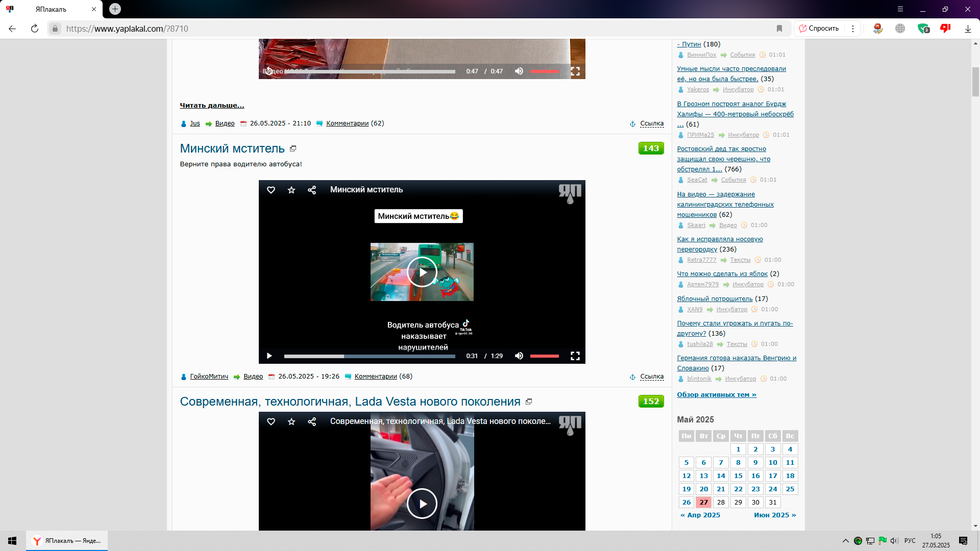
Task: Click the Yandex browser taskbar button
Action: coord(67,541)
